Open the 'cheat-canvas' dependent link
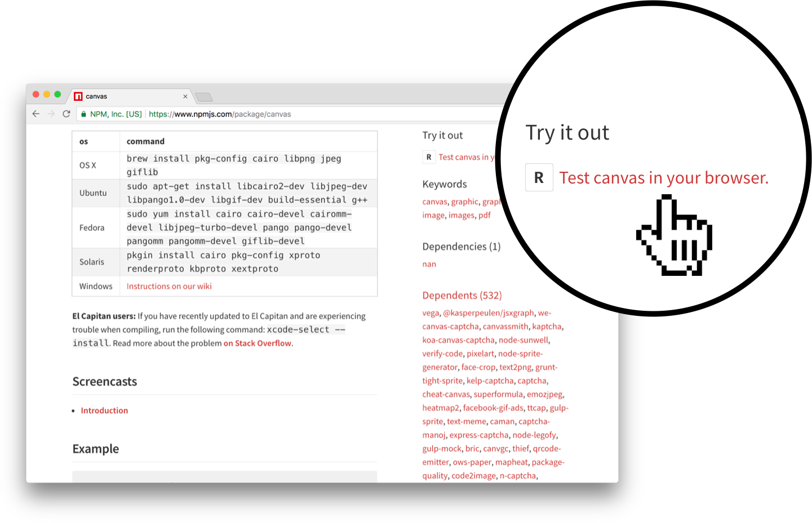The width and height of the screenshot is (812, 523). [x=446, y=394]
